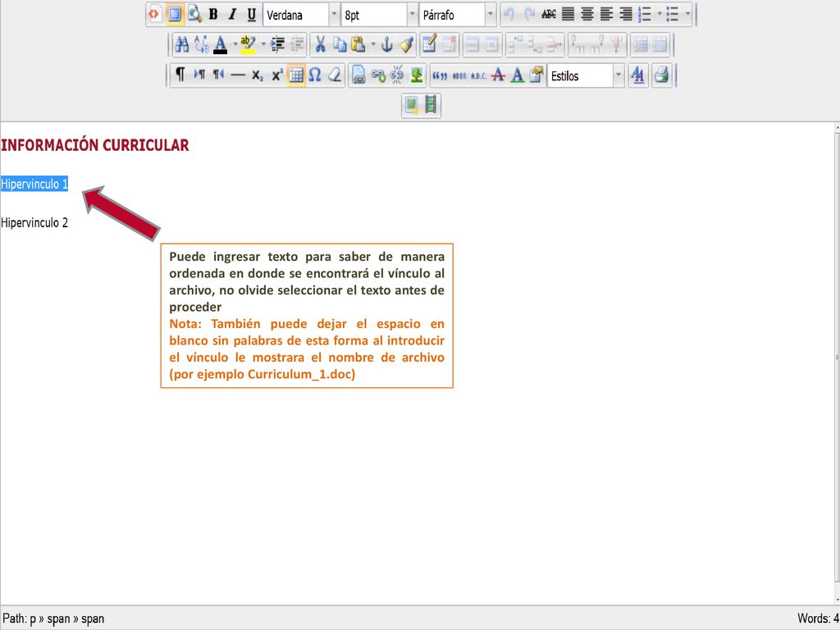Expand bulleted list style options arrow
The height and width of the screenshot is (630, 840).
687,15
